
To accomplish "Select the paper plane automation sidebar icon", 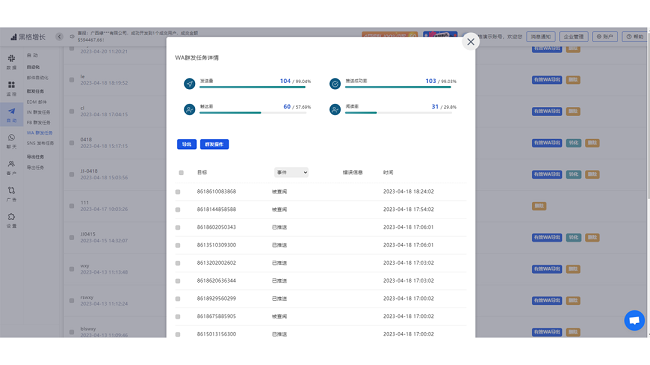I will coord(12,111).
